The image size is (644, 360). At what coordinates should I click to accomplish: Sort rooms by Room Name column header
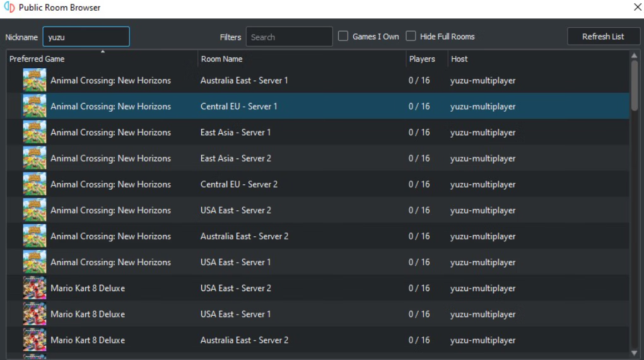[302, 59]
